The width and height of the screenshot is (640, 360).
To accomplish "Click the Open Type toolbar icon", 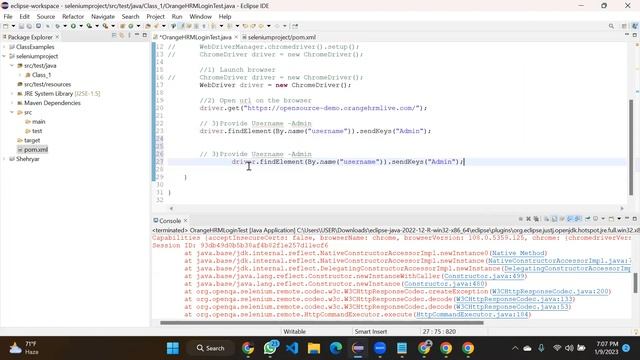I will [148, 26].
